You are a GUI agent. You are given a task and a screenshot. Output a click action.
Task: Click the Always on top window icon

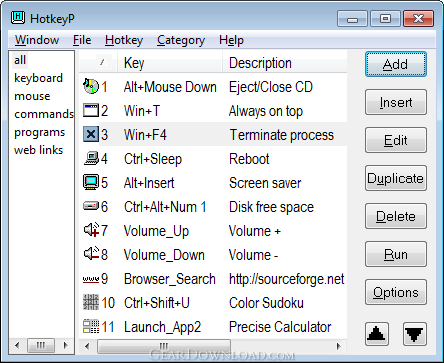click(x=91, y=110)
